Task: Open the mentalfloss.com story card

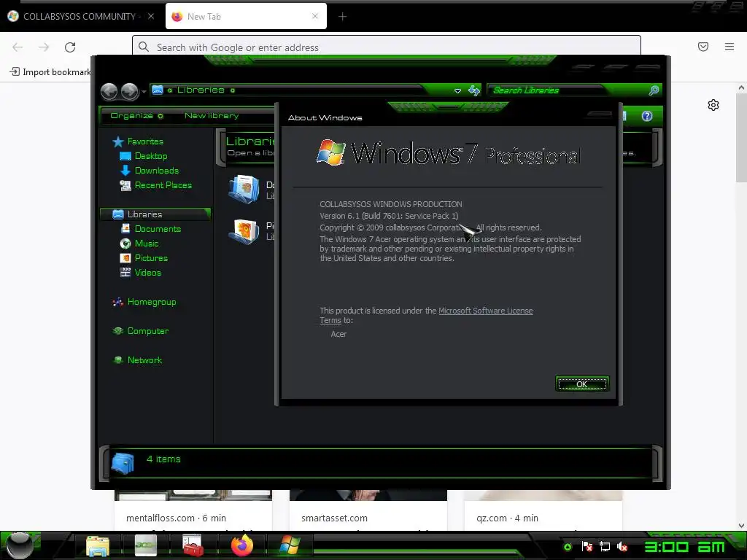Action: [193, 510]
